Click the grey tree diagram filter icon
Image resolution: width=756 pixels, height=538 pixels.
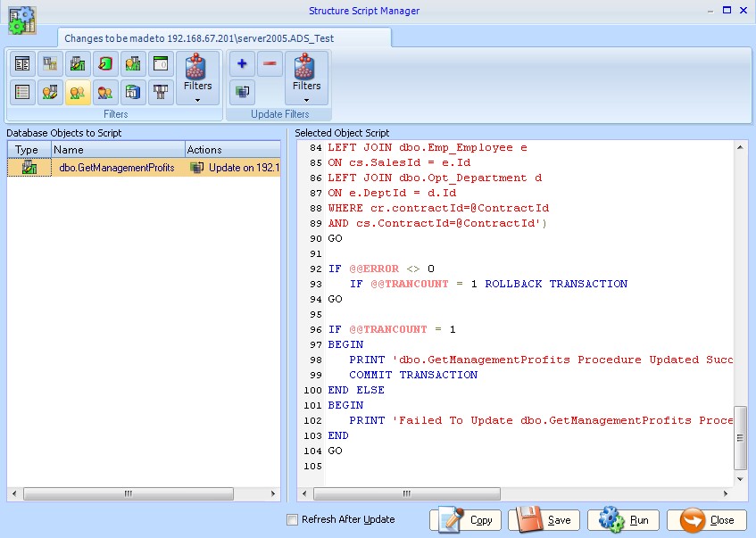(161, 91)
